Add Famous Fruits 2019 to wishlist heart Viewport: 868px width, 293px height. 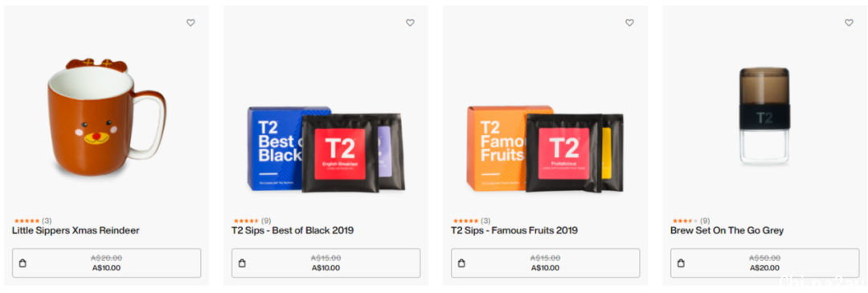(x=629, y=23)
